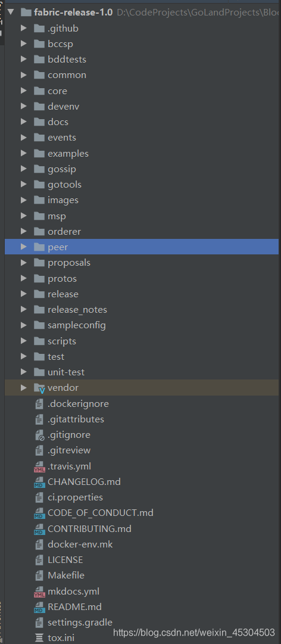
Task: Expand the vendor folder arrow
Action: click(24, 388)
